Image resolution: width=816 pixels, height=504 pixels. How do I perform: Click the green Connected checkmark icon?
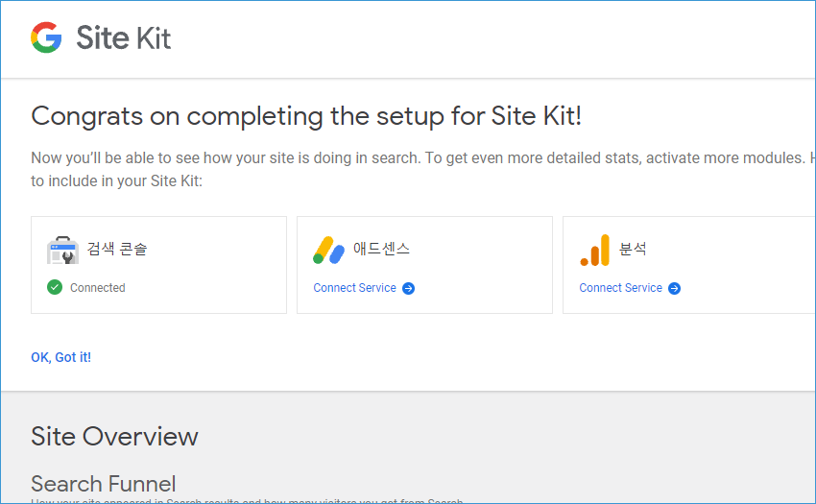pyautogui.click(x=55, y=287)
